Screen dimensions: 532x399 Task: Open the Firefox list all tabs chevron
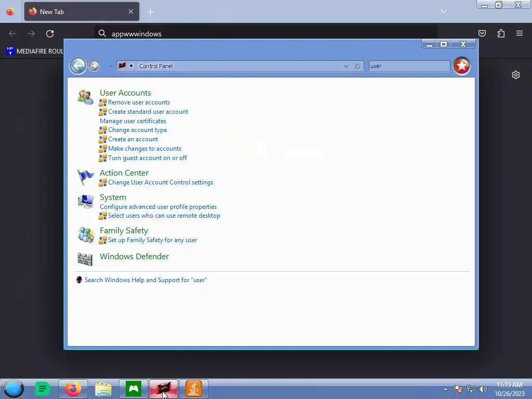(x=444, y=11)
